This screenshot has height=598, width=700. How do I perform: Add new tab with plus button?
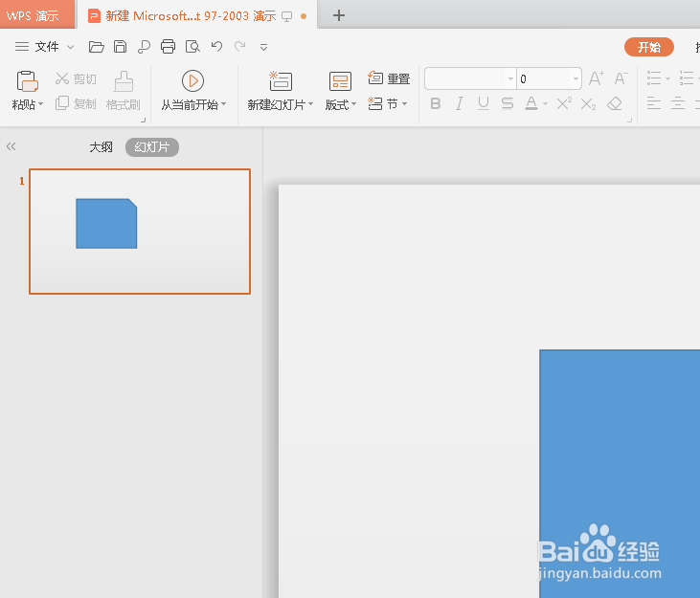click(x=339, y=15)
